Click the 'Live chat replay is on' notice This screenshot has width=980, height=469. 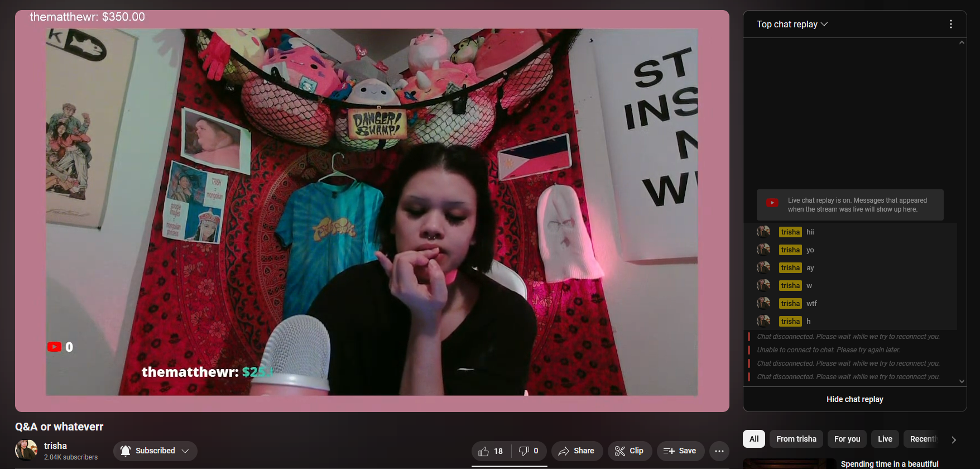pyautogui.click(x=850, y=205)
